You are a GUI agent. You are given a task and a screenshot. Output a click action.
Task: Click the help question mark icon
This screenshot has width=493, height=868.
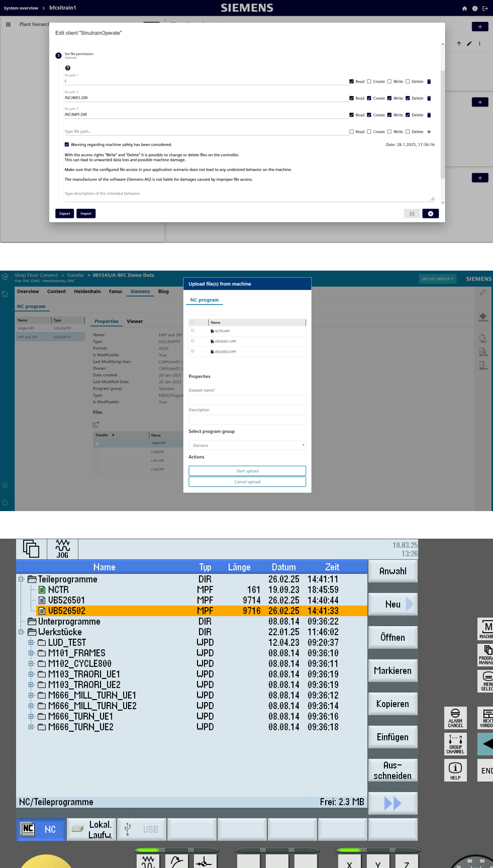click(68, 68)
